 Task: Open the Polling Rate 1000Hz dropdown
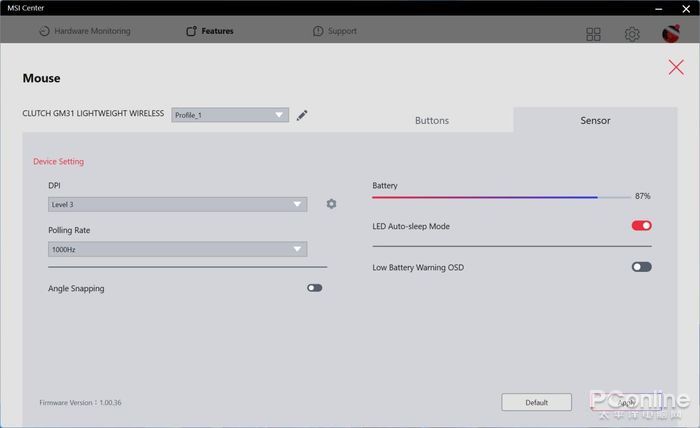(177, 249)
